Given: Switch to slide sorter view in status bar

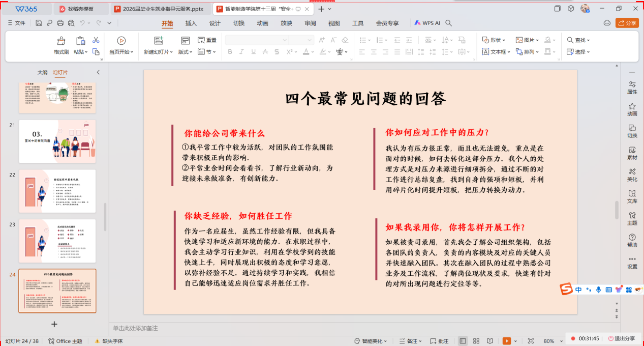Looking at the screenshot, I should pyautogui.click(x=476, y=341).
